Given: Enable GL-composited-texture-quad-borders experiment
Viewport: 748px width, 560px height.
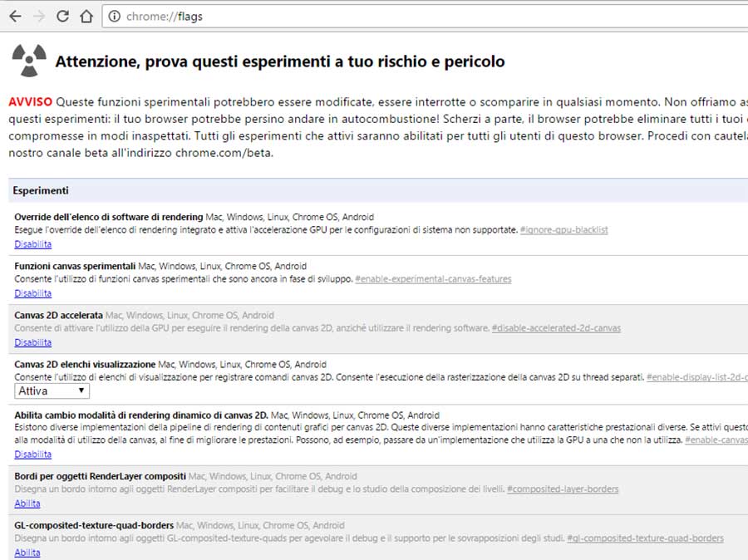Looking at the screenshot, I should (x=27, y=553).
